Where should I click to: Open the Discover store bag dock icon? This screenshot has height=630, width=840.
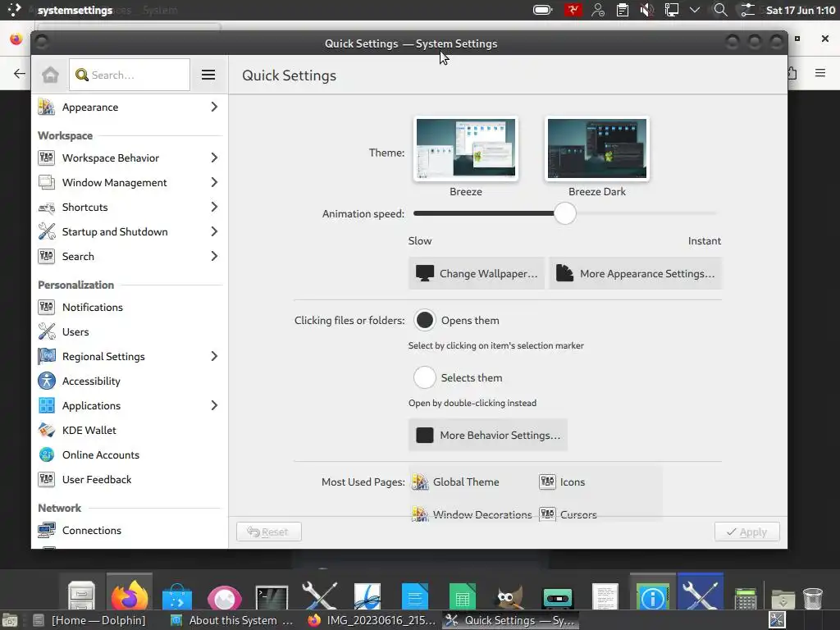coord(177,596)
